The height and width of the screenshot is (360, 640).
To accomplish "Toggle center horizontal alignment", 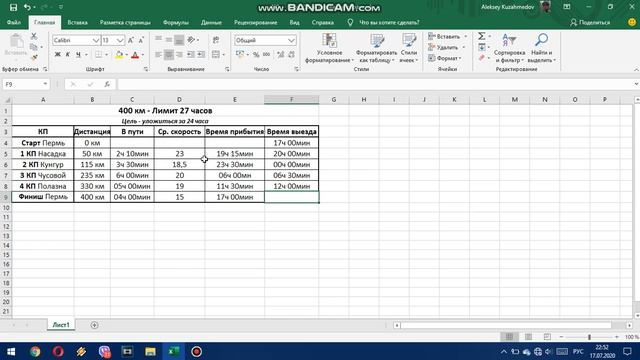I will [x=169, y=55].
